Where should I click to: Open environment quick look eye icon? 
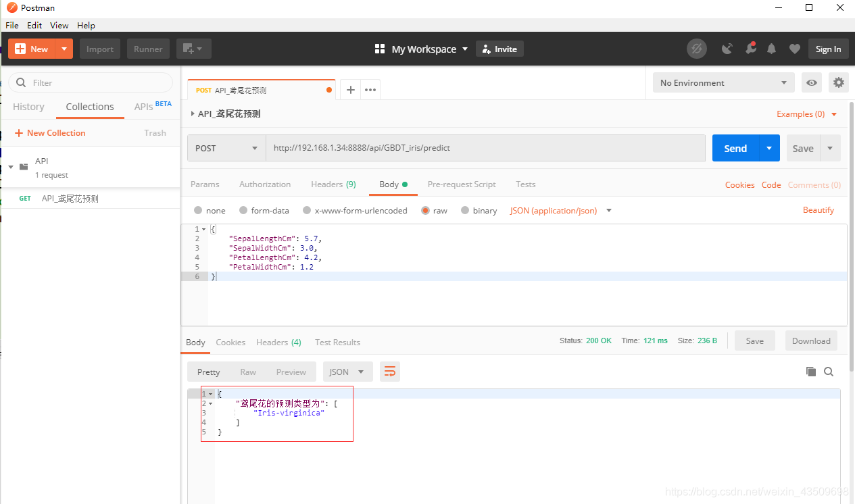[x=812, y=83]
